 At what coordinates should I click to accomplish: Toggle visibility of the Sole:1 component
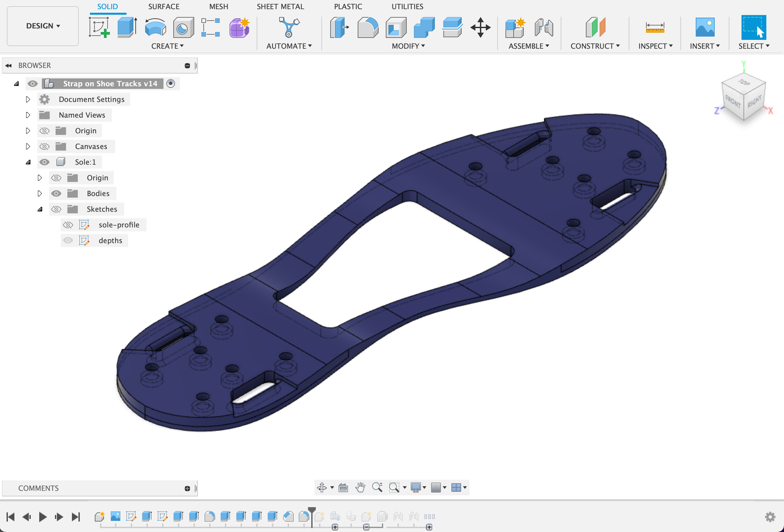coord(44,162)
